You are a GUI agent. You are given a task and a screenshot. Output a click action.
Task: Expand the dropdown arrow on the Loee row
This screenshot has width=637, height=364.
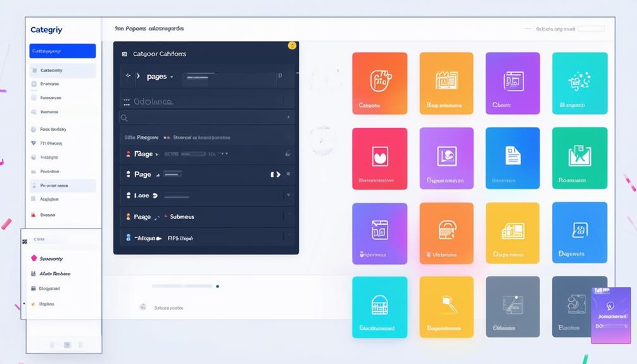[155, 196]
